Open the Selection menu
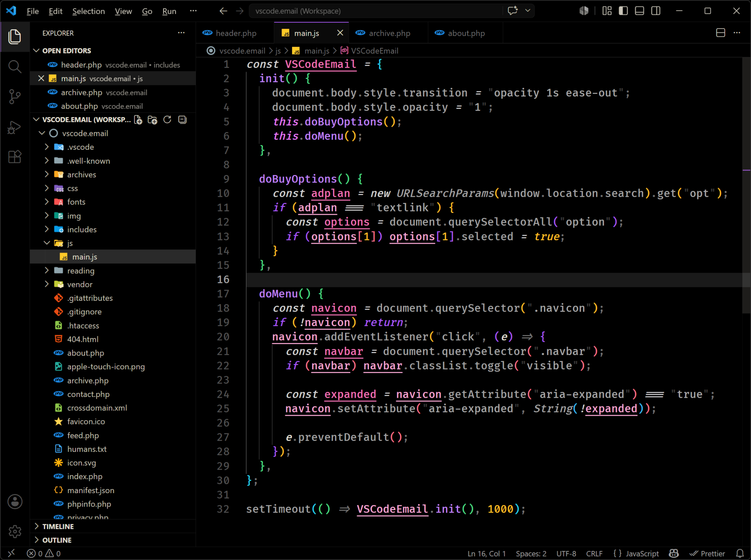 click(89, 11)
